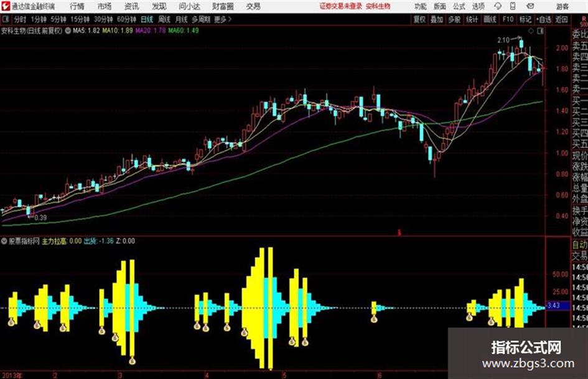Switch to 分时 time-sharing chart
This screenshot has height=379, width=588.
[21, 19]
